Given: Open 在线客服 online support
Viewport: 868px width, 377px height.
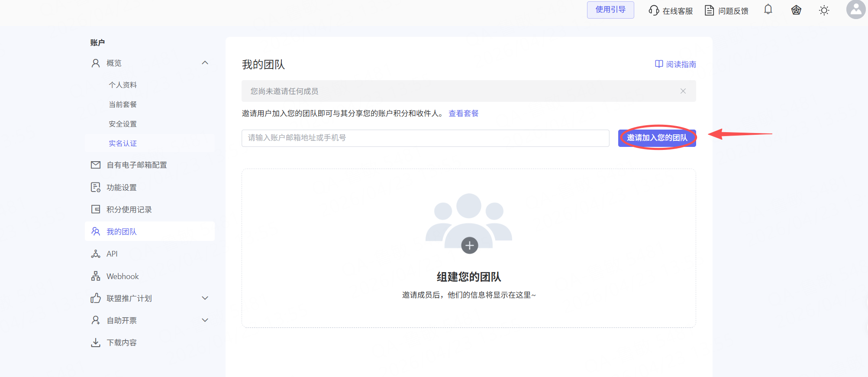Looking at the screenshot, I should [x=671, y=11].
